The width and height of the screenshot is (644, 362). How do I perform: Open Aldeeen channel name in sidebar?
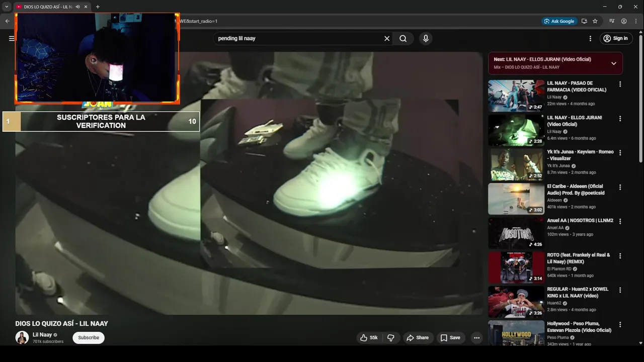coord(554,200)
